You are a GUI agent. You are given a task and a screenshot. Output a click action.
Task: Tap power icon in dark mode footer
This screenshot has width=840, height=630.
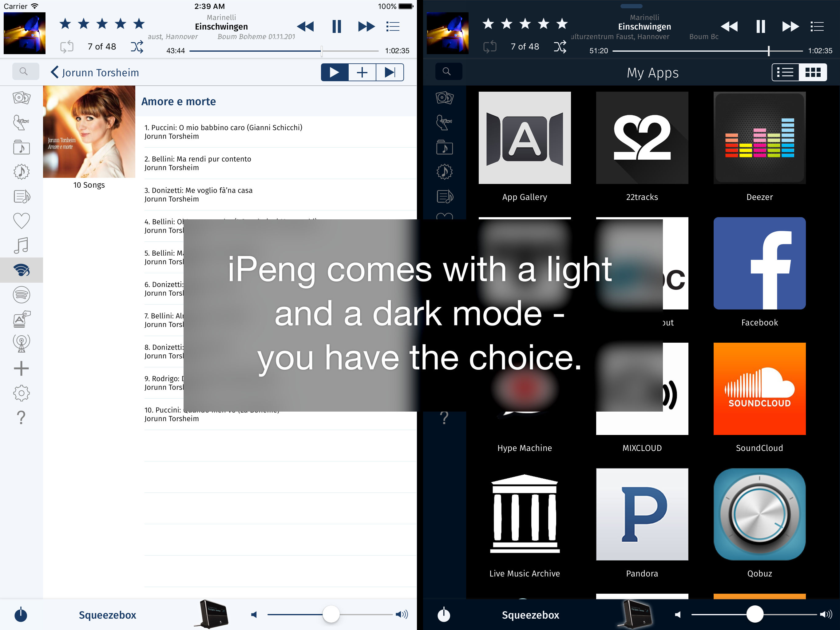pyautogui.click(x=444, y=614)
